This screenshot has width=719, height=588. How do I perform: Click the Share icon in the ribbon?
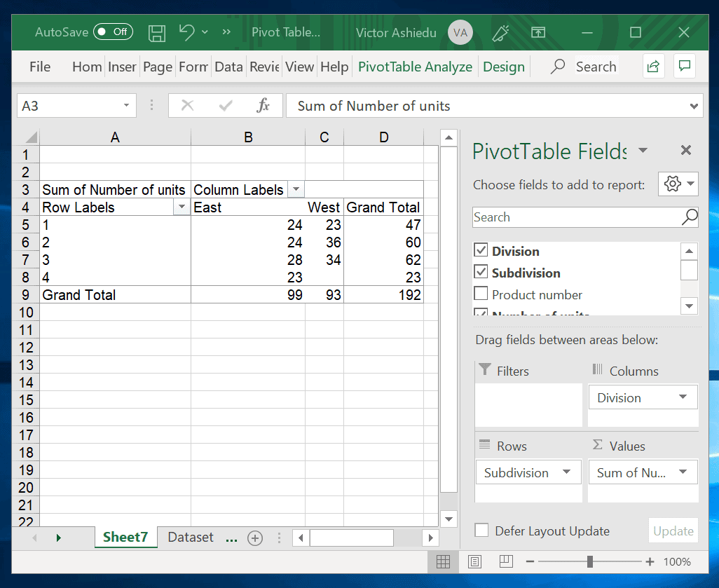point(653,67)
